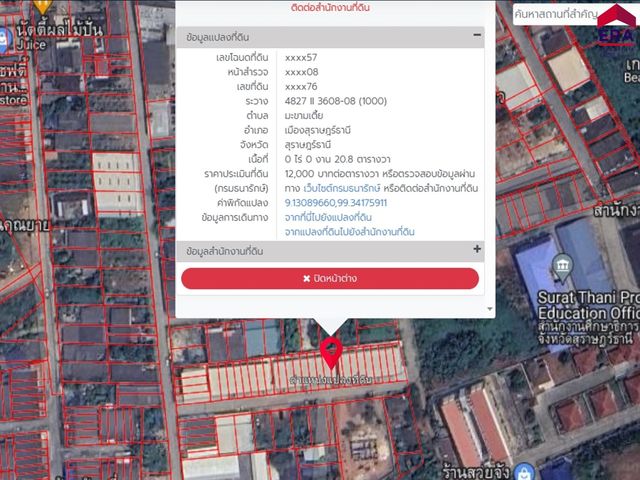Click the ร้านสวยจัง shopping bag marker
The height and width of the screenshot is (480, 640).
[x=524, y=472]
